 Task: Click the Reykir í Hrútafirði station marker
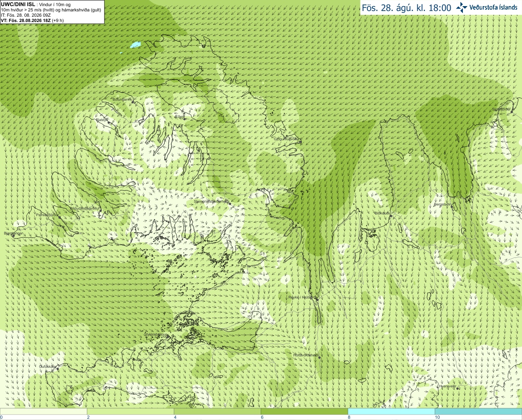317,299
